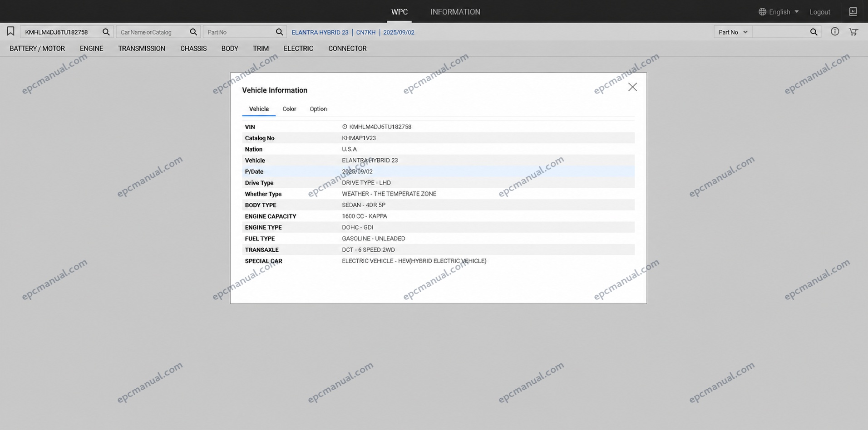This screenshot has width=868, height=430.
Task: Click the left Part No search magnifier
Action: [280, 32]
